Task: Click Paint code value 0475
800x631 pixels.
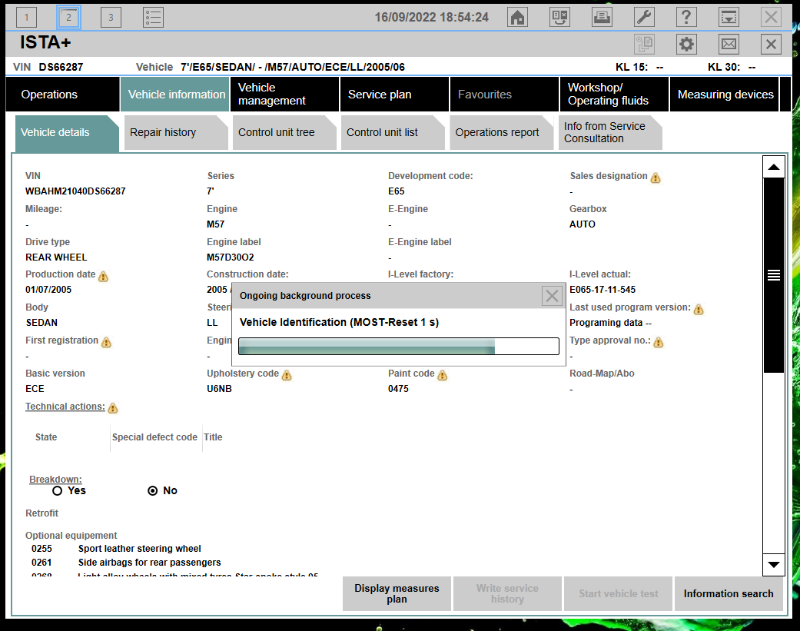Action: (398, 389)
